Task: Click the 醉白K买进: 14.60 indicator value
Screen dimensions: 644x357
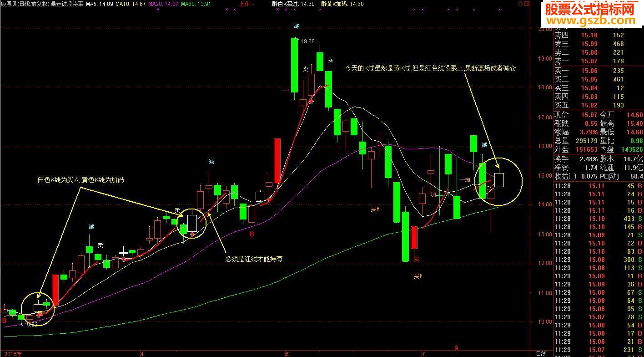Action: [293, 4]
